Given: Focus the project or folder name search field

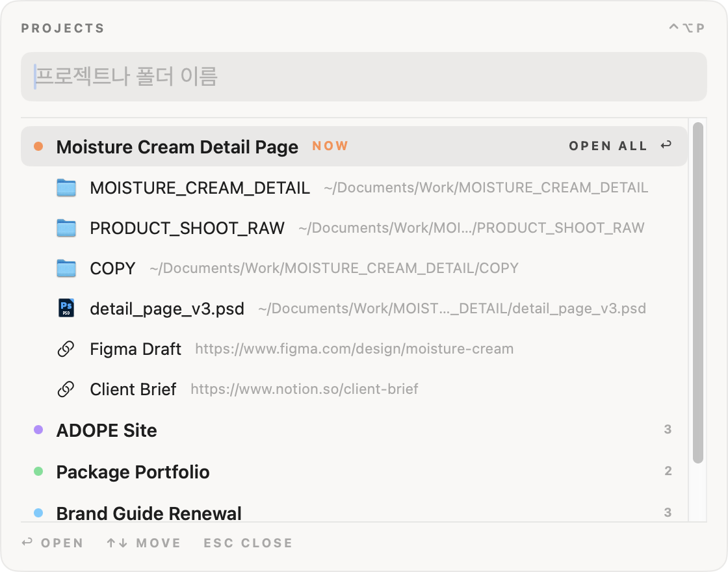Looking at the screenshot, I should (x=363, y=77).
